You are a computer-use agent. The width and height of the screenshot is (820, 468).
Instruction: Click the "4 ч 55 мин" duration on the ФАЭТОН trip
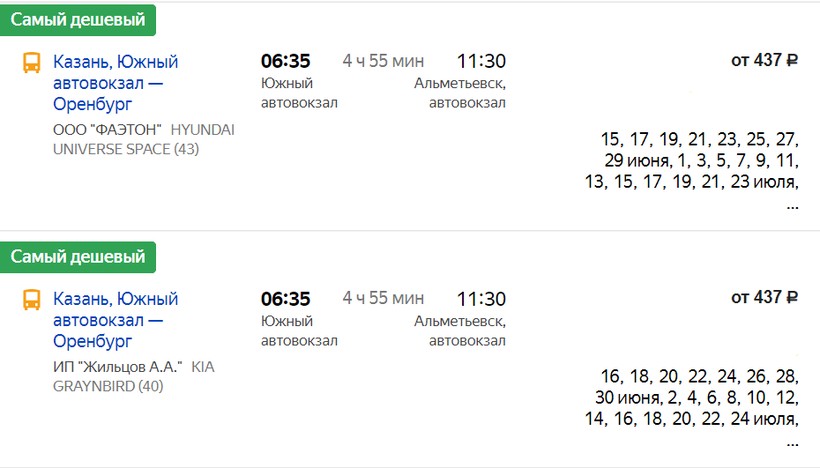pyautogui.click(x=383, y=61)
